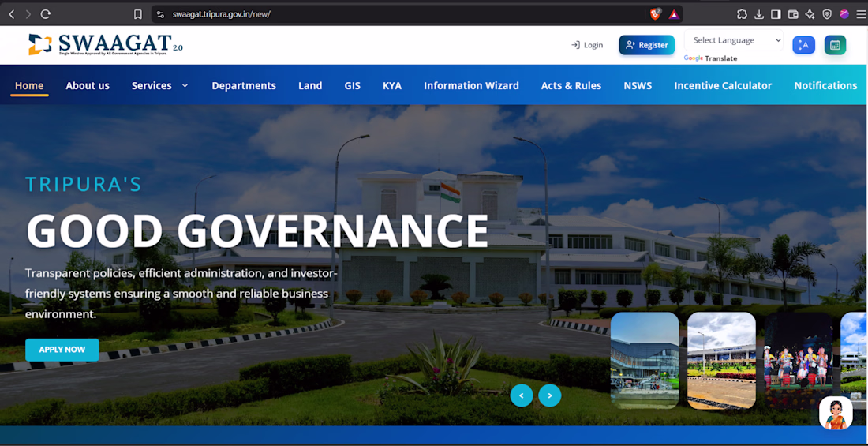Click the Brave Rewards triangle icon
The height and width of the screenshot is (446, 868).
click(674, 14)
